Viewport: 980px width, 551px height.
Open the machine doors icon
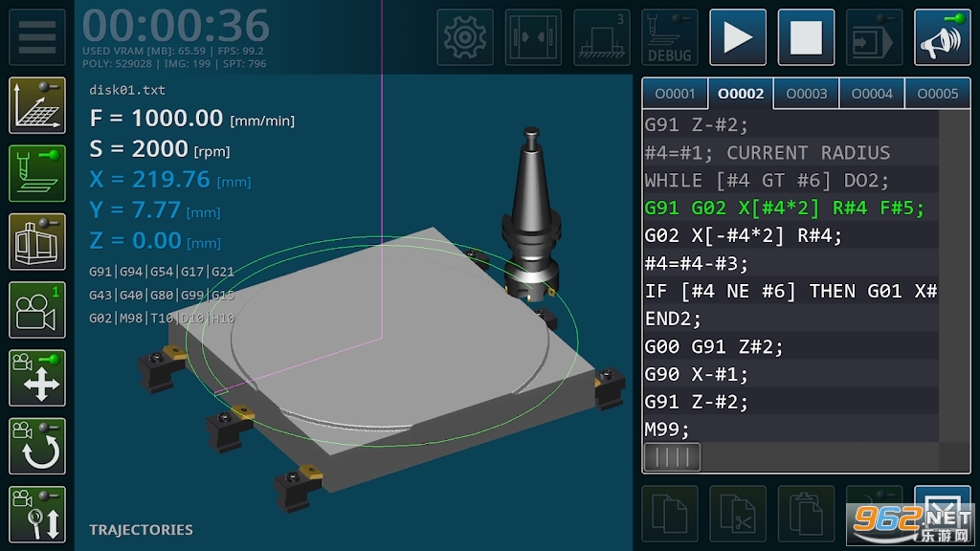pos(532,37)
